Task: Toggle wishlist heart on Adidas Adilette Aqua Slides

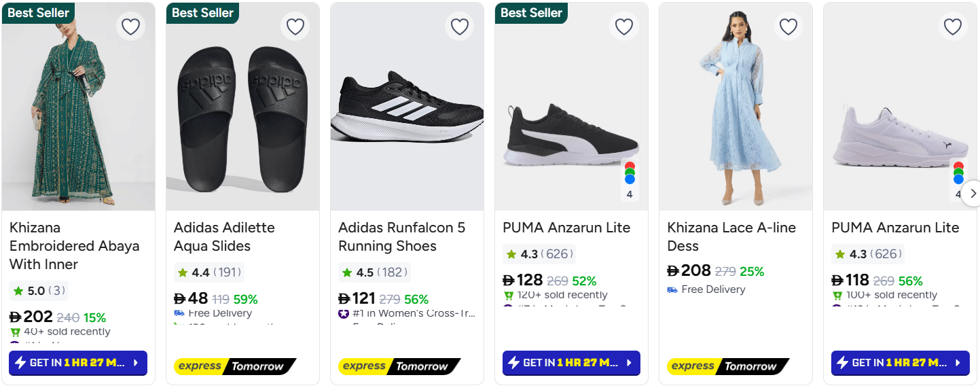Action: 295,27
